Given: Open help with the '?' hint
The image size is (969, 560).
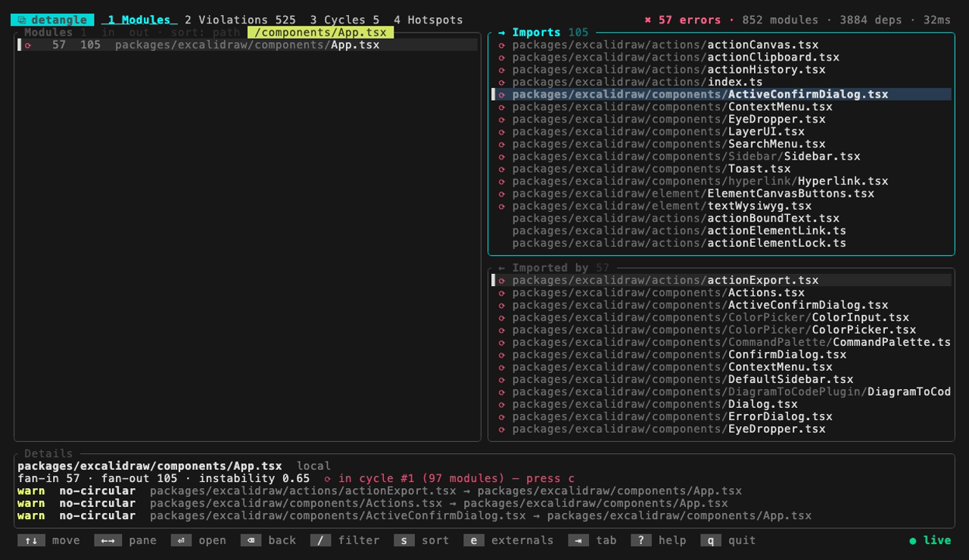Looking at the screenshot, I should 640,540.
